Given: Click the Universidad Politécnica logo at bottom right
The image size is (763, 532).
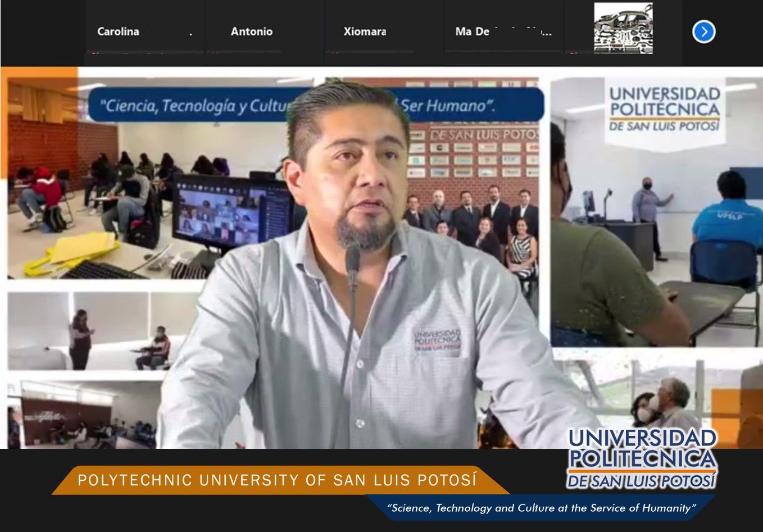Looking at the screenshot, I should pos(642,458).
